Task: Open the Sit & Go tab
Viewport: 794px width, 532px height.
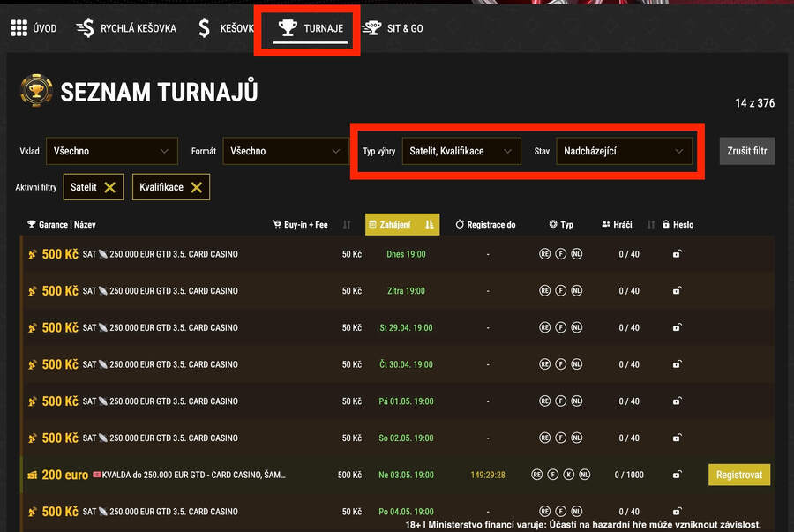Action: point(404,28)
